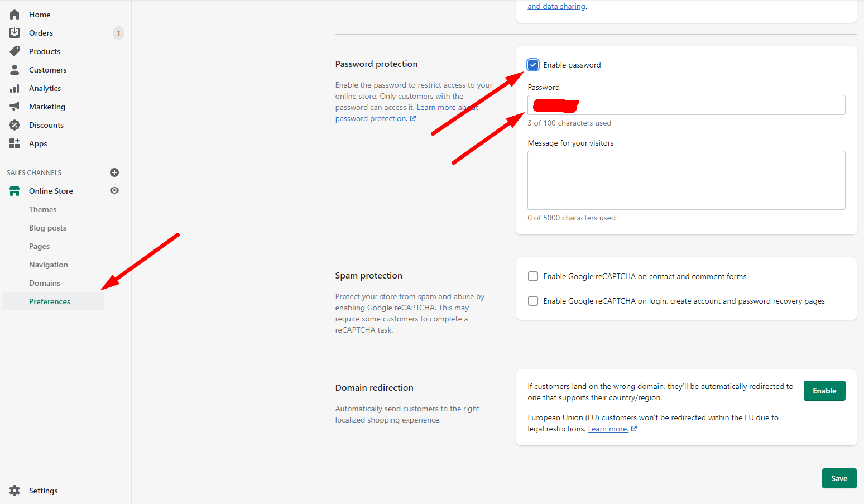This screenshot has width=864, height=504.
Task: Uncheck the Enable password checkbox
Action: [x=533, y=65]
